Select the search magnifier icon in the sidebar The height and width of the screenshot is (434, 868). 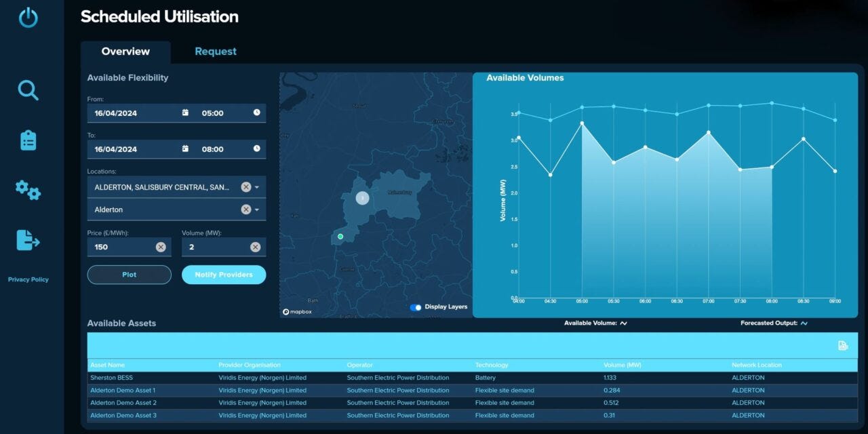(27, 90)
